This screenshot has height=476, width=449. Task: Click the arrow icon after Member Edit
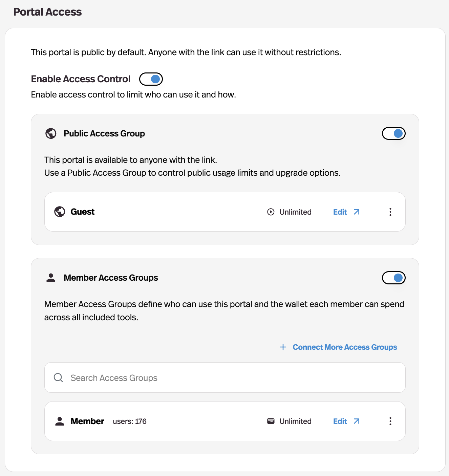(x=357, y=421)
